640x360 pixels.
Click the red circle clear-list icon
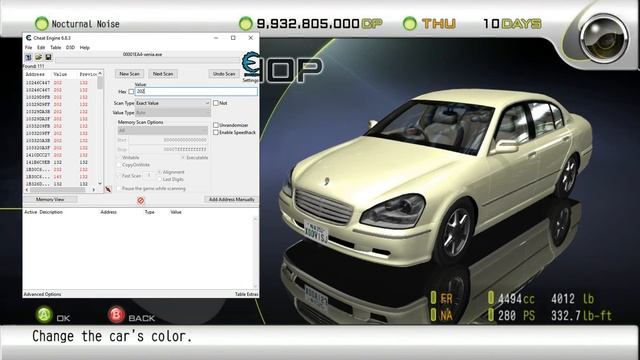point(141,200)
